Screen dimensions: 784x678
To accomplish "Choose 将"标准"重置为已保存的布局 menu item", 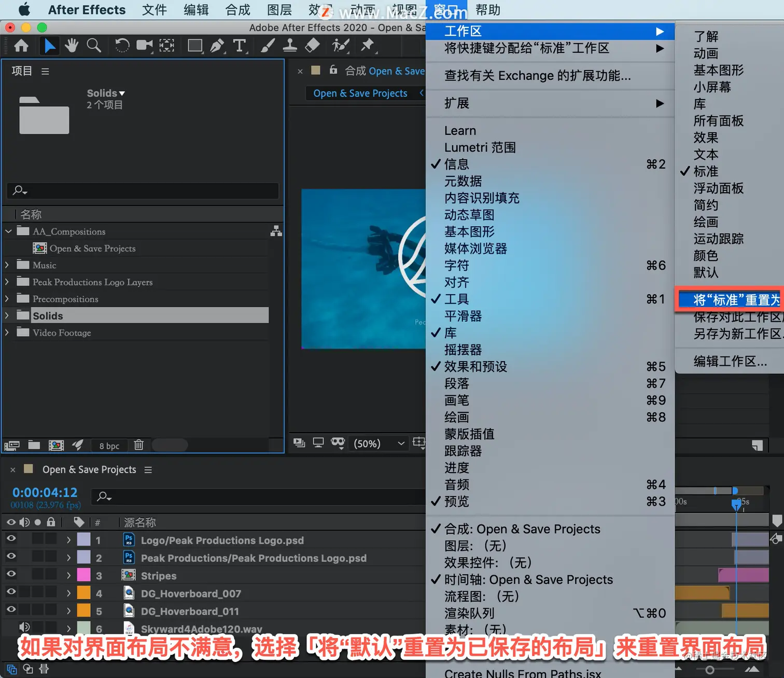I will pyautogui.click(x=731, y=300).
